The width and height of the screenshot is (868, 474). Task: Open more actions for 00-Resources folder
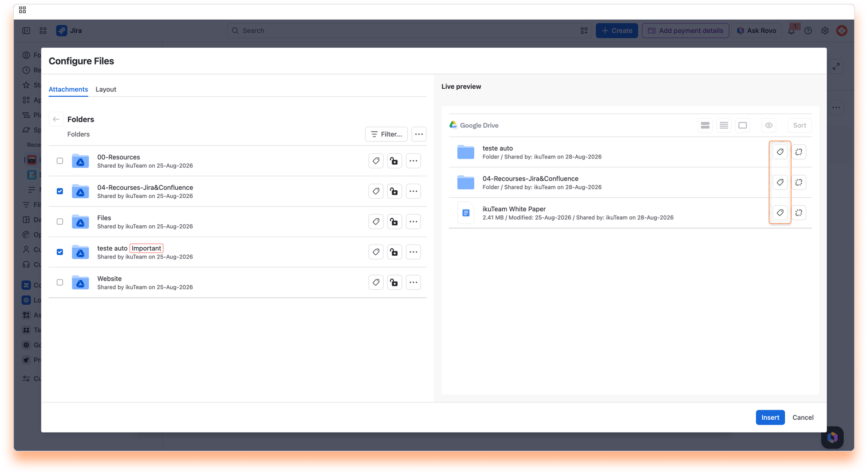(413, 161)
